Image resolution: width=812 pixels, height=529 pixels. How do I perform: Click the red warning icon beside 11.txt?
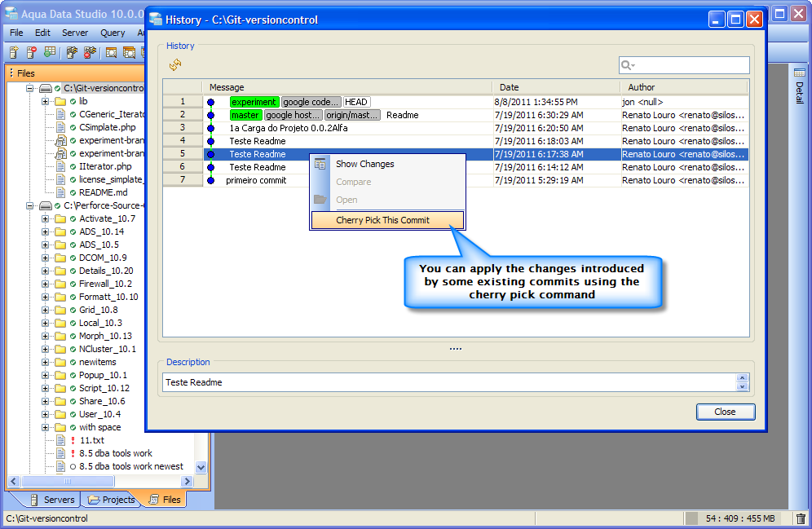pyautogui.click(x=73, y=440)
